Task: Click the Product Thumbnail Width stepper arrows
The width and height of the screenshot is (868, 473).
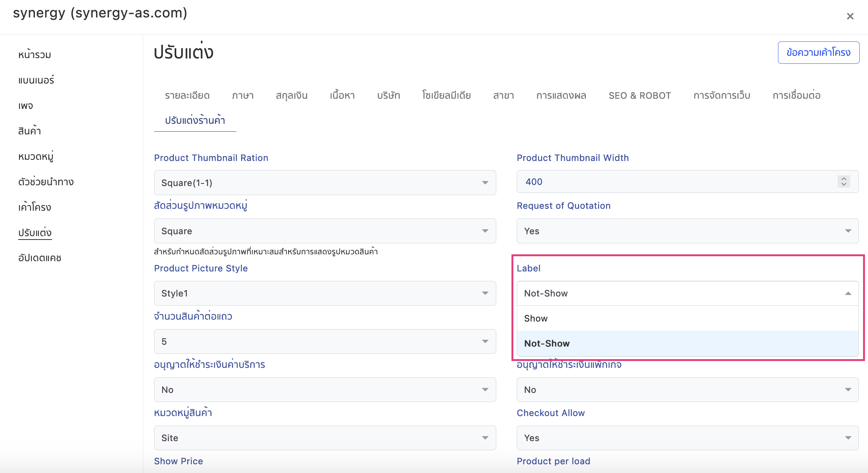Action: coord(843,181)
